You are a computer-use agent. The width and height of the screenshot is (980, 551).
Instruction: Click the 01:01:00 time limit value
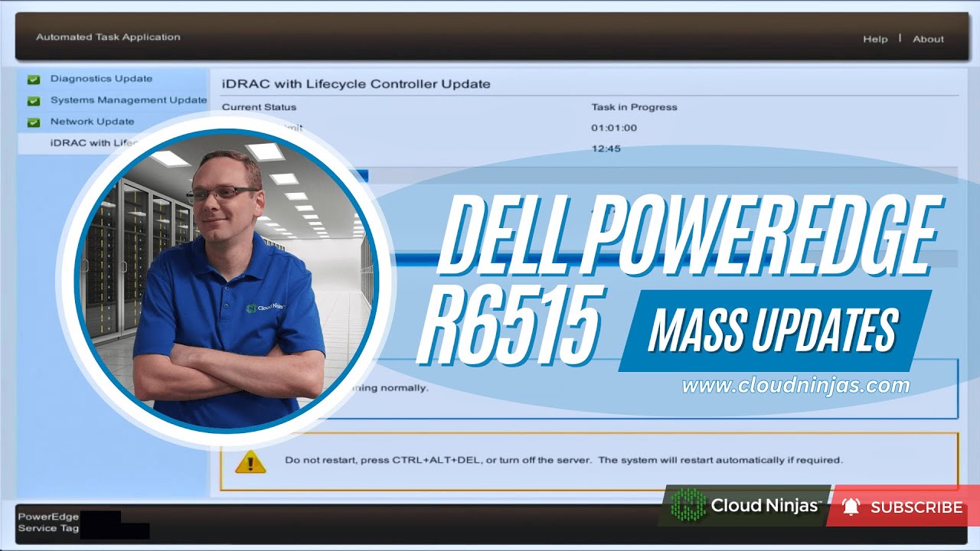(614, 128)
